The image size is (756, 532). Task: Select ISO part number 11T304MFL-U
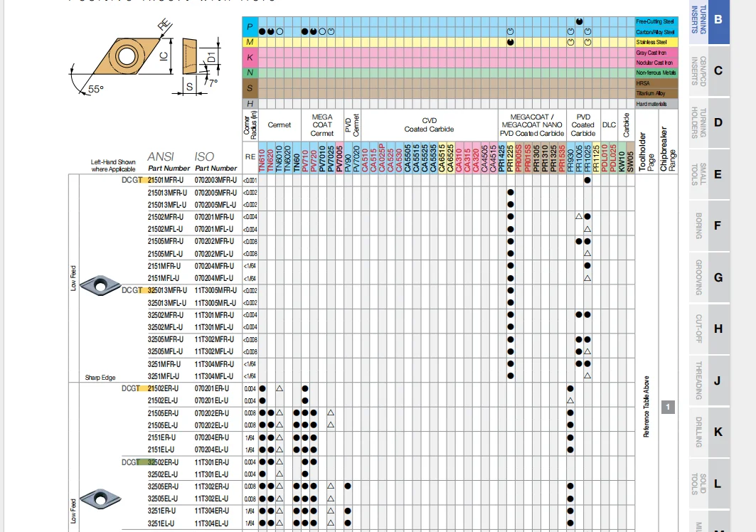(x=214, y=376)
